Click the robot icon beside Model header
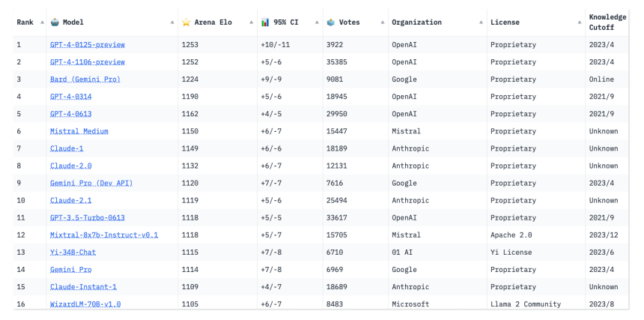Viewport: 644px width, 320px height. pos(55,22)
